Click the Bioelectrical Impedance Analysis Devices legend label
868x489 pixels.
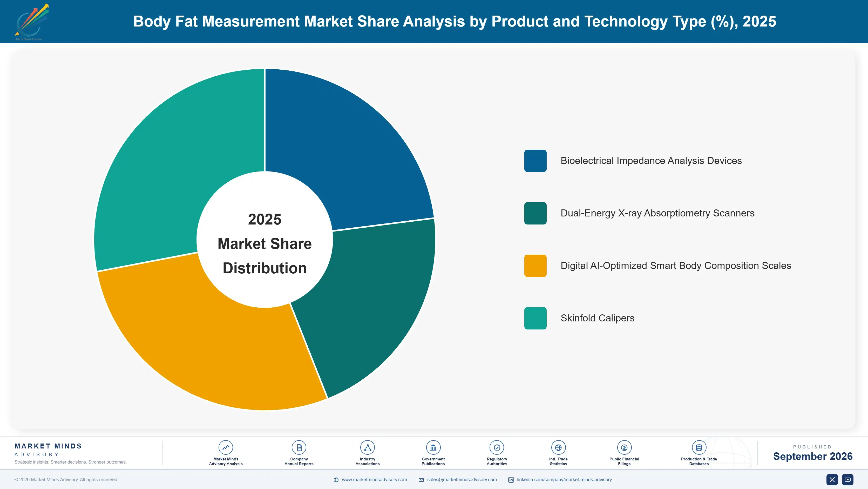pos(651,161)
